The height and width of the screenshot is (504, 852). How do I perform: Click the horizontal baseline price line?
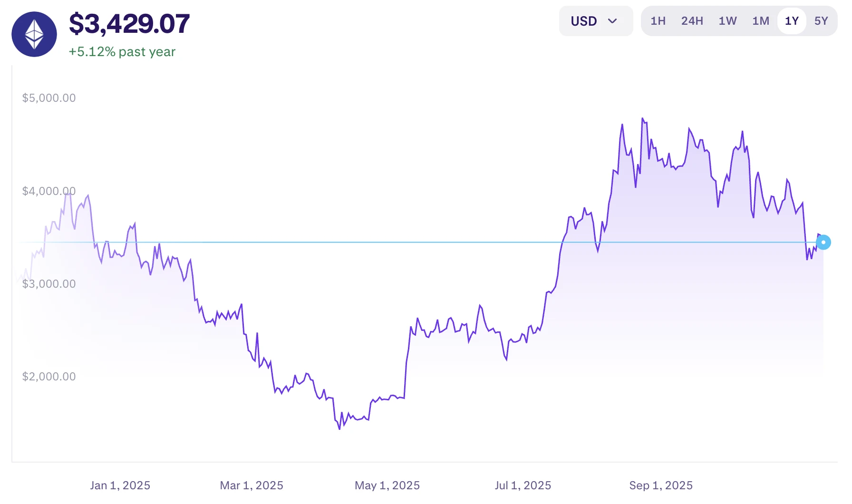click(x=380, y=242)
